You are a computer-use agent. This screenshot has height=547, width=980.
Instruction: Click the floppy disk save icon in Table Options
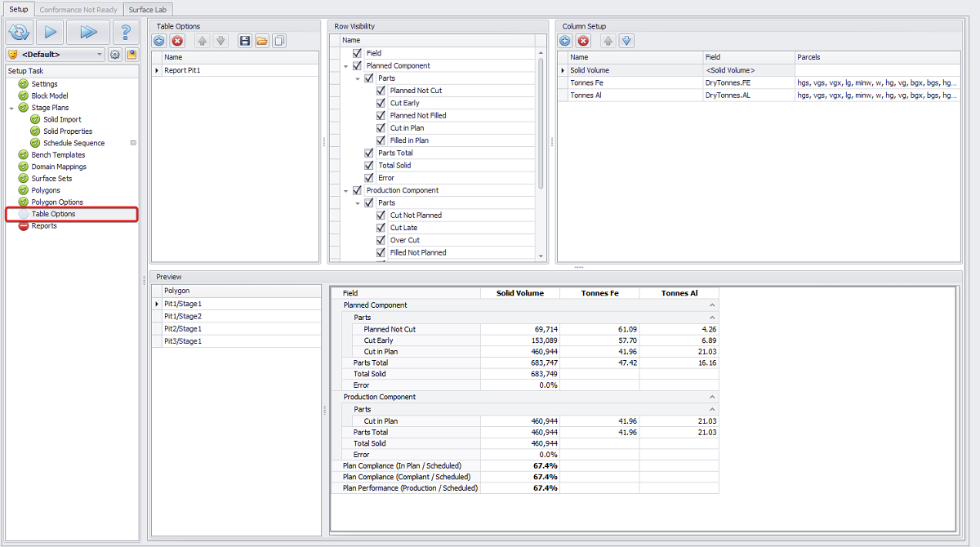point(244,41)
